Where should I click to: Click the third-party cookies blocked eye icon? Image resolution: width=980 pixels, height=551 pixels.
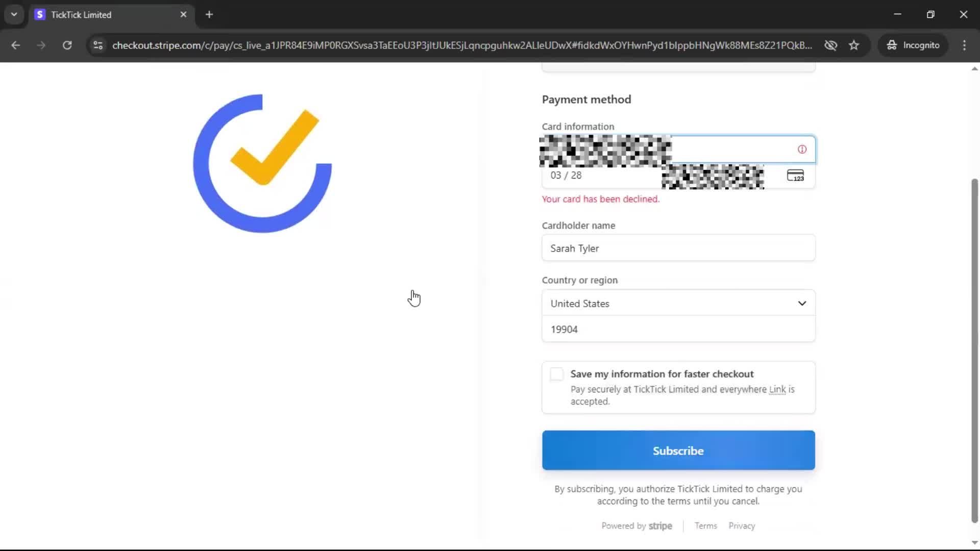pyautogui.click(x=830, y=45)
